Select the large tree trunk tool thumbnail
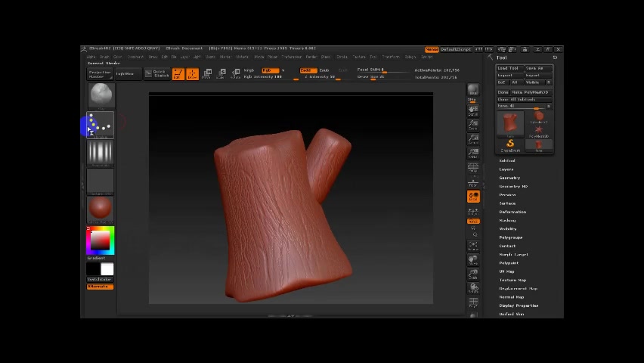644x363 pixels. point(511,123)
